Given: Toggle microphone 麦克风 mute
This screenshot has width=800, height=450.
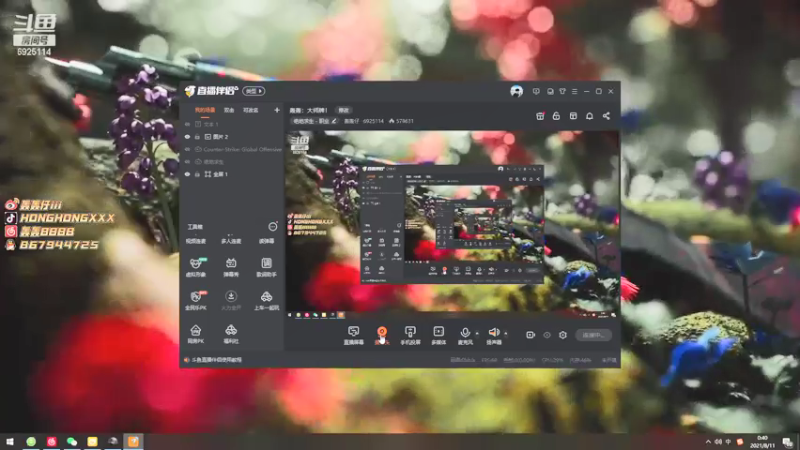Looking at the screenshot, I should tap(464, 335).
